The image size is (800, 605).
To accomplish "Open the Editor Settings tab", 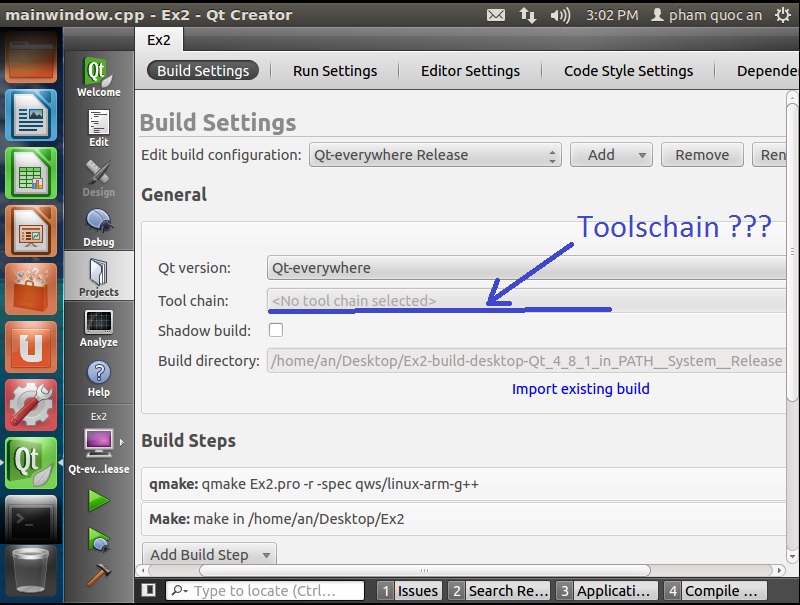I will (x=470, y=70).
